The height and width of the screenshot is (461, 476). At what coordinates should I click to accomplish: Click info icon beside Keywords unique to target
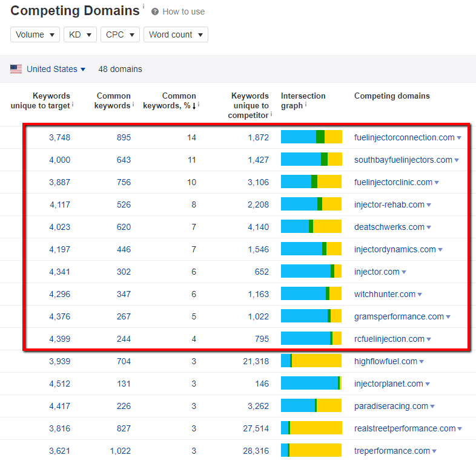coord(73,105)
